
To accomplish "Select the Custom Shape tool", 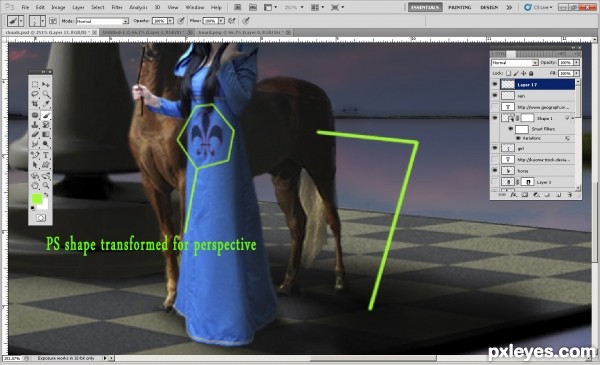I will click(x=46, y=165).
